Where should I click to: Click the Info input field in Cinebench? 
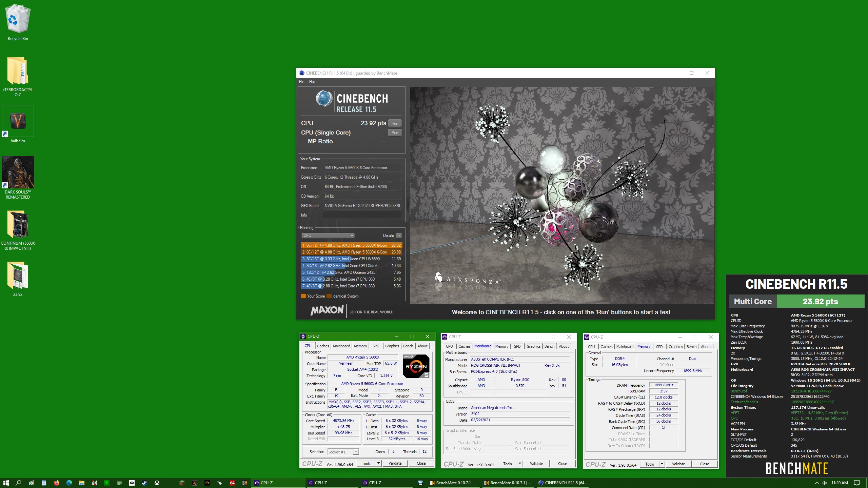pyautogui.click(x=362, y=215)
